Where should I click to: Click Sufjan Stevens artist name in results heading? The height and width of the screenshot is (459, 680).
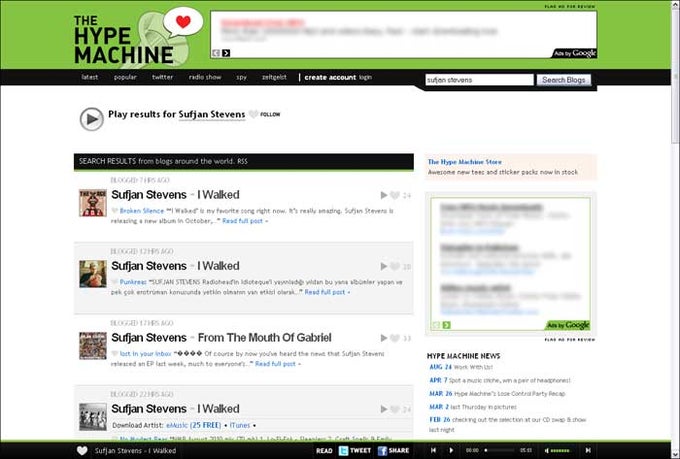point(212,115)
